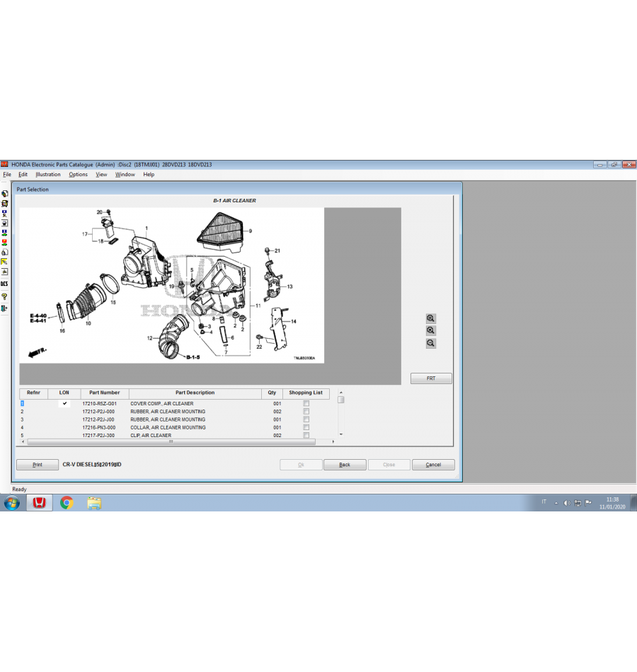The width and height of the screenshot is (637, 672).
Task: Click callout 9 beside the air filter element
Action: pos(251,231)
